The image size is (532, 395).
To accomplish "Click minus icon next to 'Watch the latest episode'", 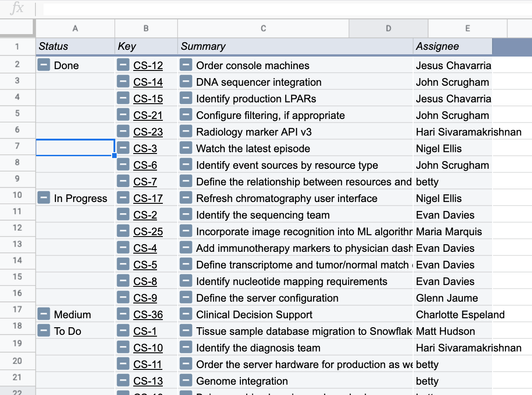I will pyautogui.click(x=186, y=149).
